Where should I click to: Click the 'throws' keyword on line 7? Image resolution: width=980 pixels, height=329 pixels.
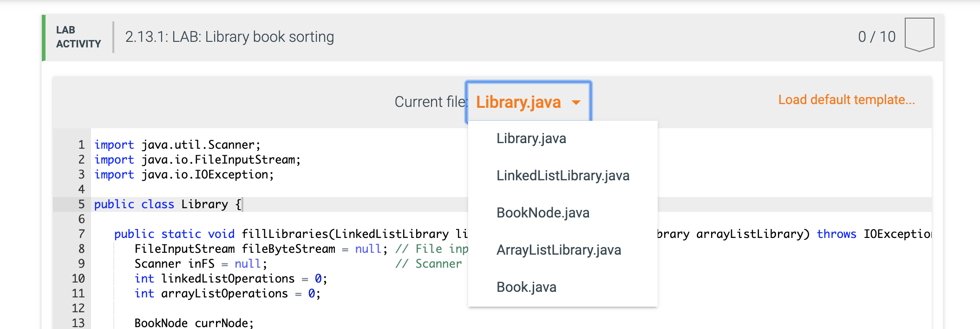pyautogui.click(x=836, y=234)
